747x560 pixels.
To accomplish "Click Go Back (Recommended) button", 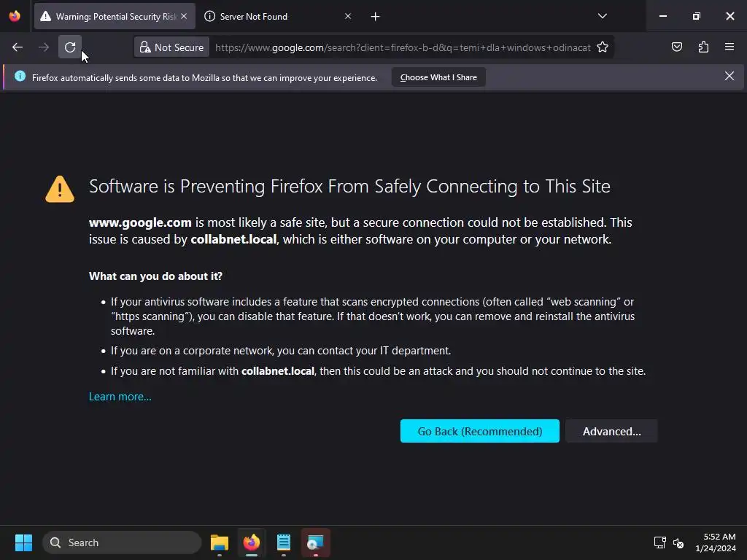I will point(480,431).
